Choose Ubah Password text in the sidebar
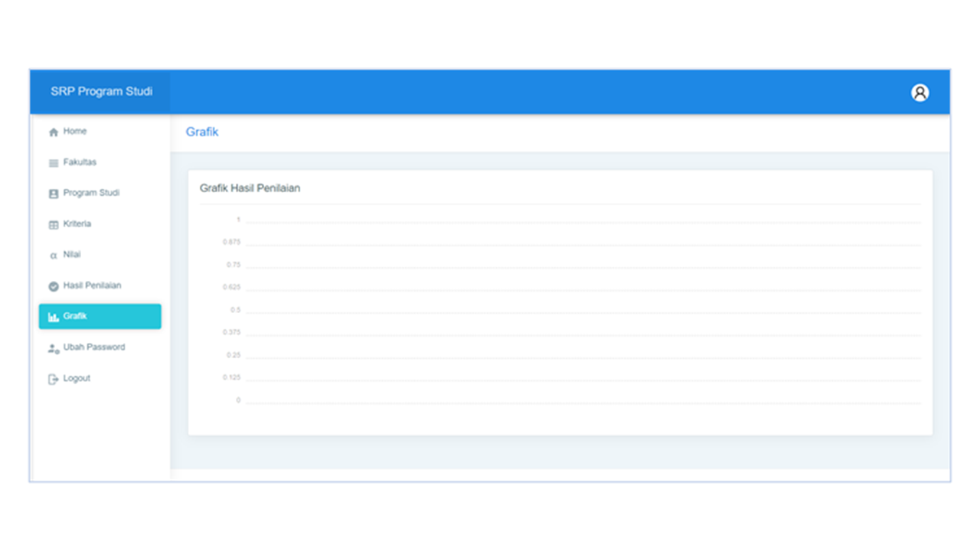Screen dimensions: 980x551 pyautogui.click(x=94, y=347)
